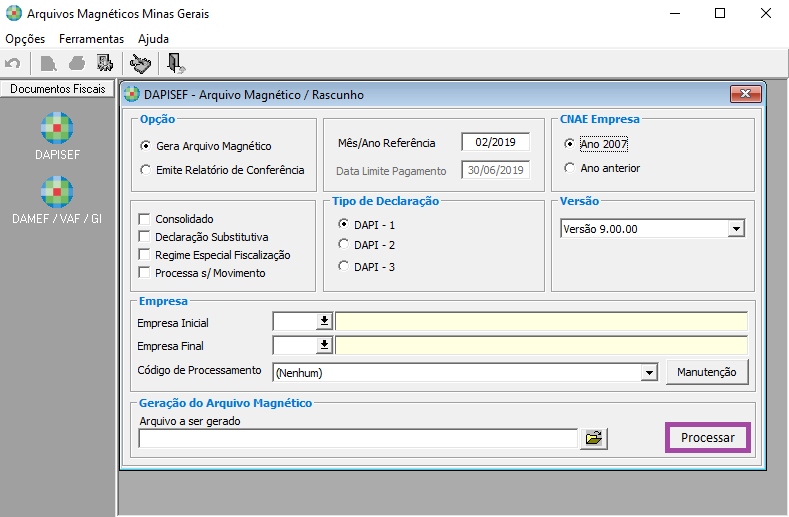This screenshot has width=789, height=517.
Task: Click the handshake icon in the toolbar
Action: (141, 64)
